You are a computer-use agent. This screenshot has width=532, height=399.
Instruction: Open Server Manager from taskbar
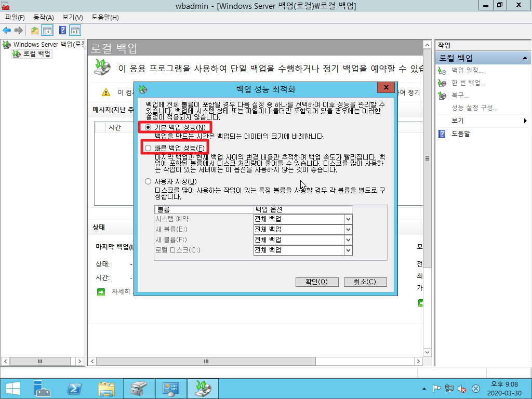tap(42, 389)
